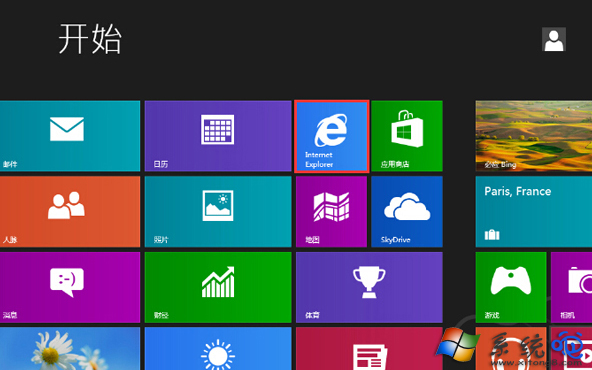The image size is (592, 370).
Task: Open the Weather sun tile
Action: [218, 348]
